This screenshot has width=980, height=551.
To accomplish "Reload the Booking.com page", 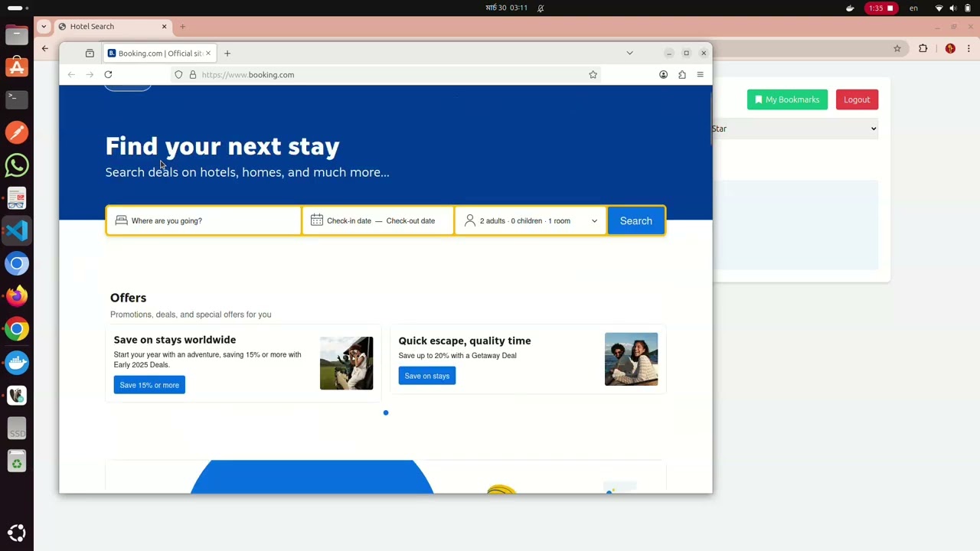I will 108,74.
